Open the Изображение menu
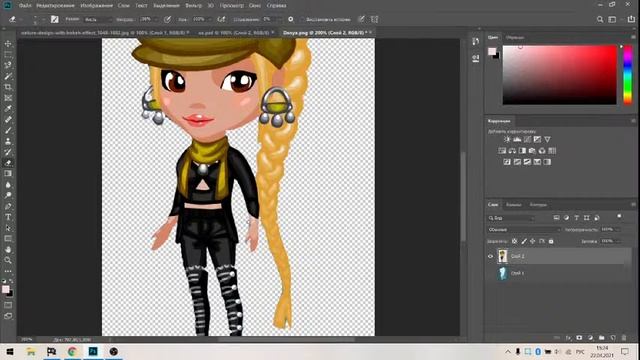This screenshot has width=640, height=360. click(96, 6)
